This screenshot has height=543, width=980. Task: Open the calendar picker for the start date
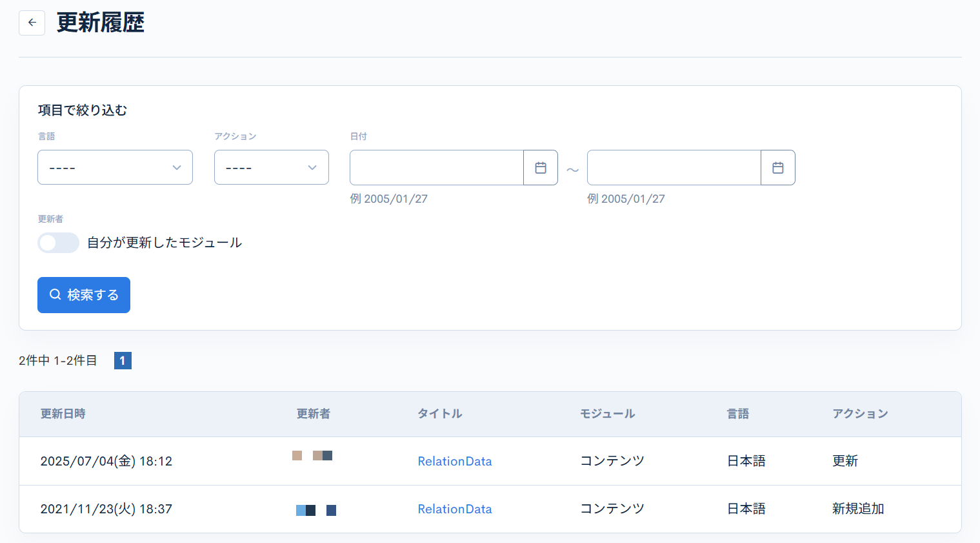pyautogui.click(x=541, y=168)
